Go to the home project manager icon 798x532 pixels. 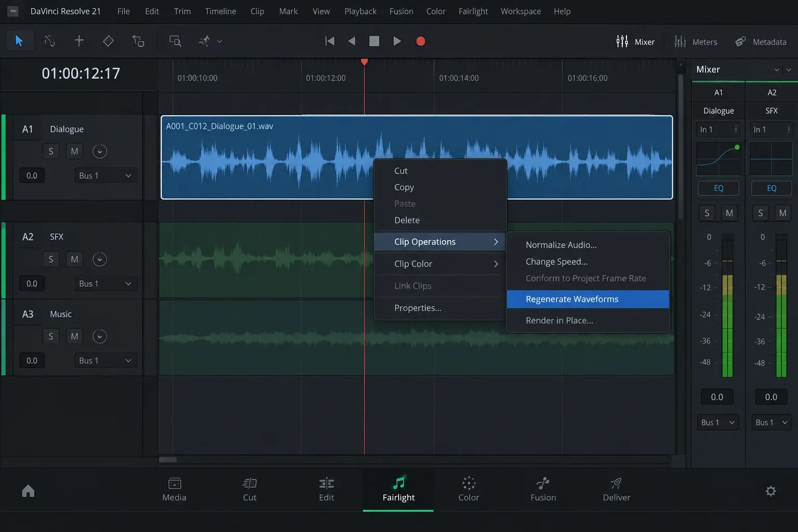[x=28, y=491]
